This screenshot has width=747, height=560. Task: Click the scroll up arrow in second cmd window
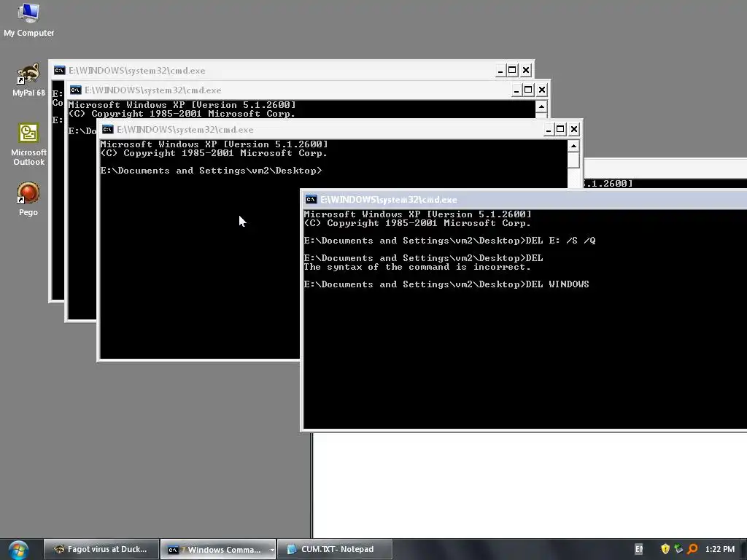(541, 106)
